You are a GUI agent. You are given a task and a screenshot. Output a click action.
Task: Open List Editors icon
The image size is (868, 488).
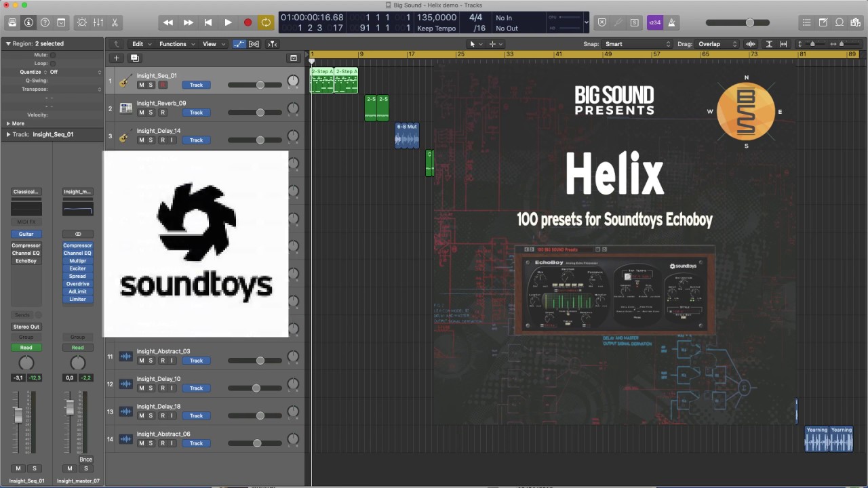coord(806,22)
